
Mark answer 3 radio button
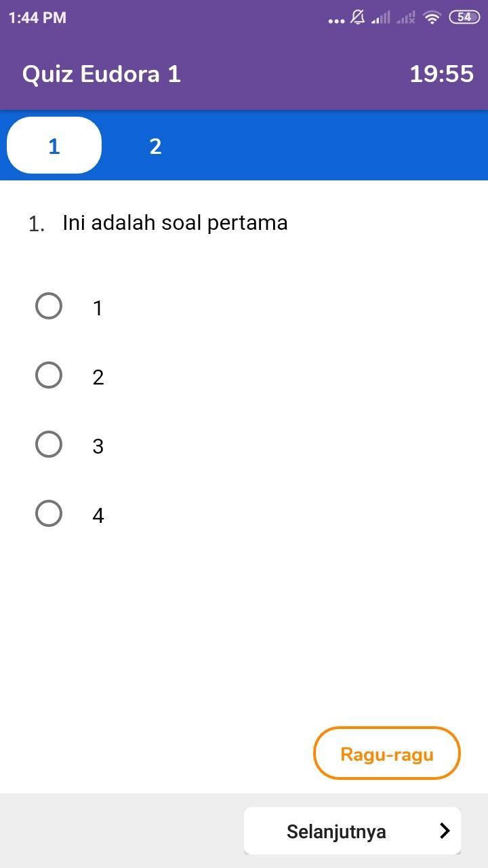tap(49, 444)
